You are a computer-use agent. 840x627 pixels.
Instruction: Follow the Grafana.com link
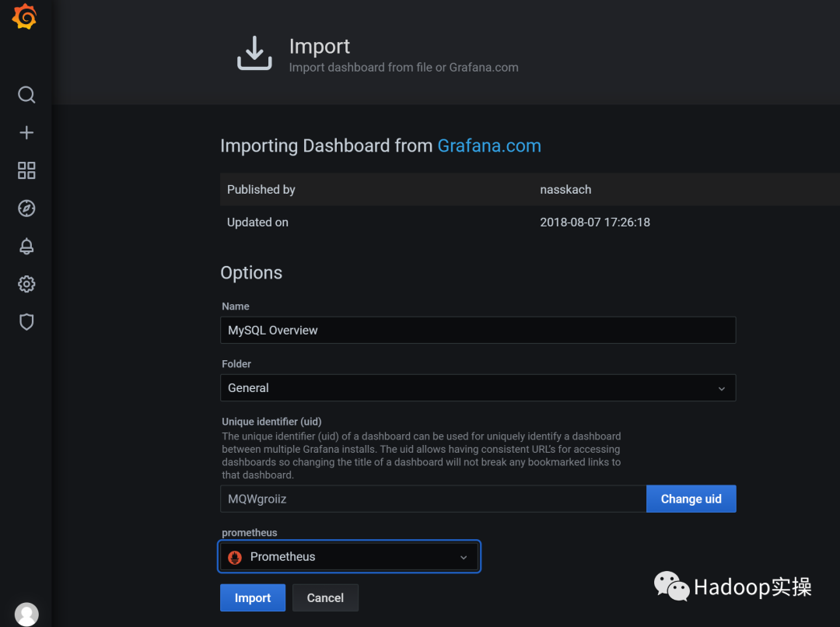(x=489, y=145)
